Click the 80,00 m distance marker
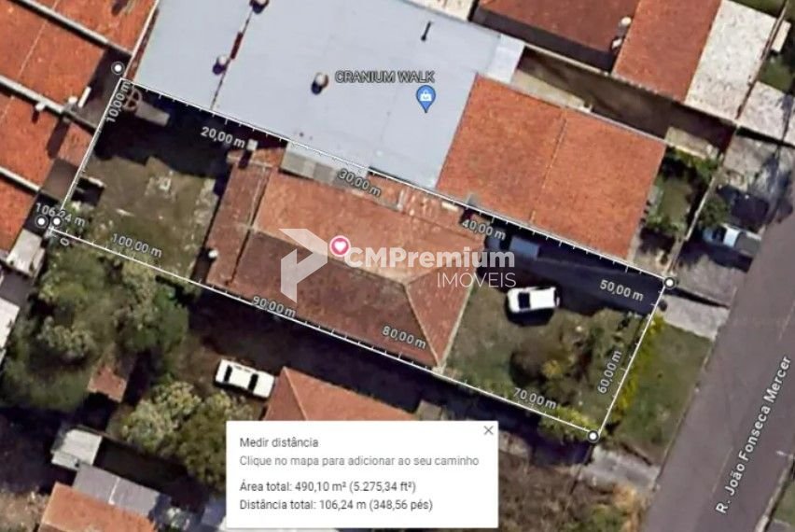Viewport: 795px width, 532px height. pyautogui.click(x=404, y=337)
